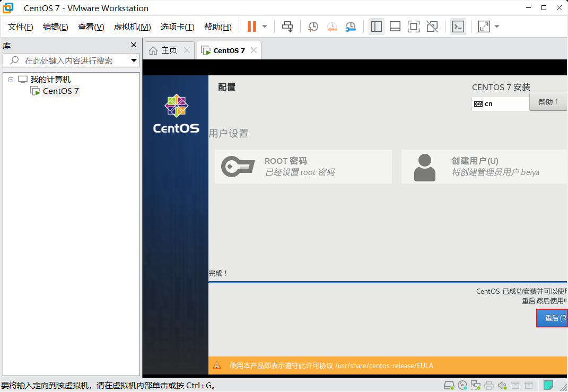
Task: Click the network adapter status icon
Action: pyautogui.click(x=476, y=385)
